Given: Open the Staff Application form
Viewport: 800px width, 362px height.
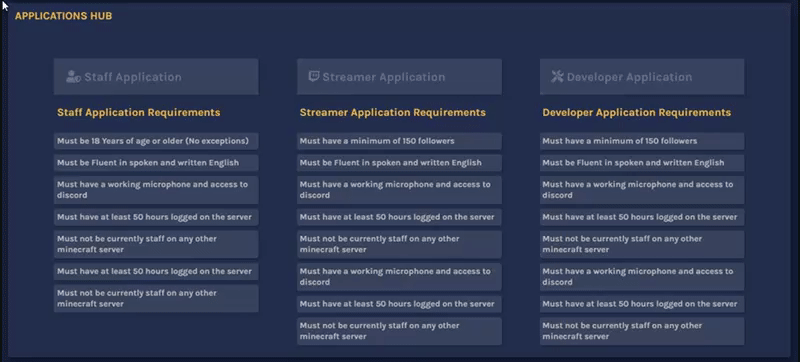Looking at the screenshot, I should (x=156, y=76).
